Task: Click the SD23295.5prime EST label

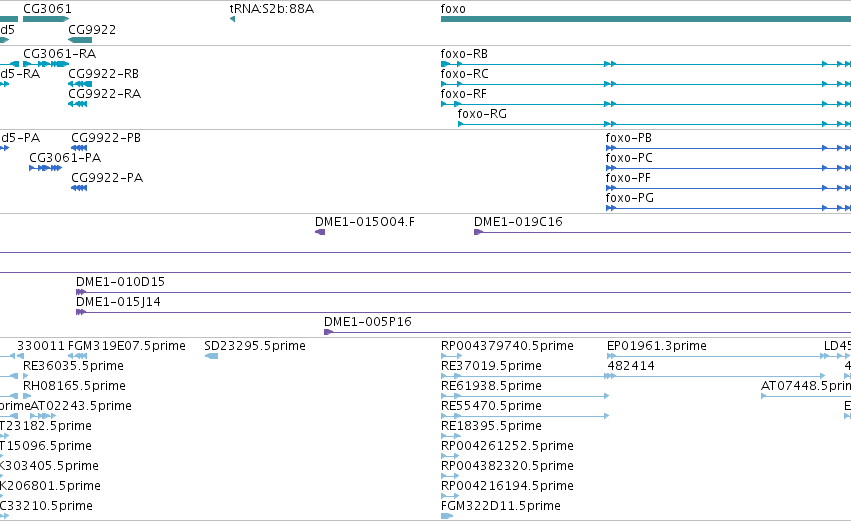Action: coord(255,346)
